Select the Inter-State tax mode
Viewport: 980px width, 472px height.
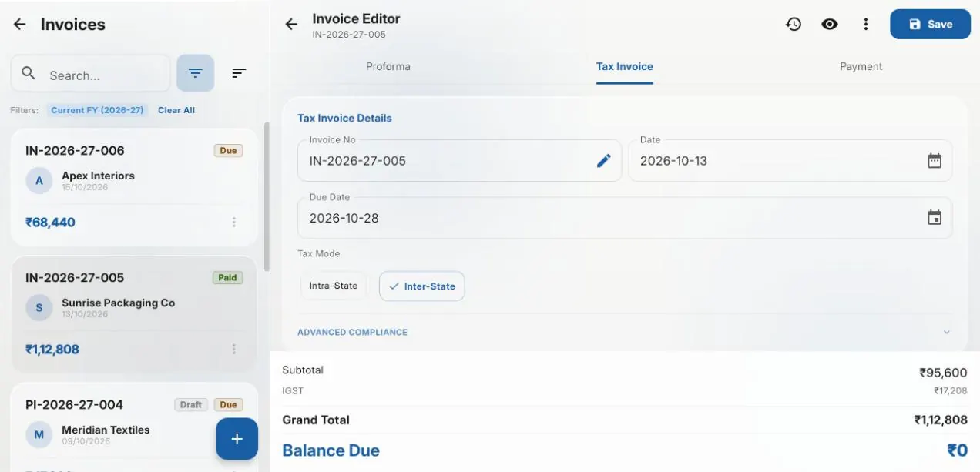422,286
